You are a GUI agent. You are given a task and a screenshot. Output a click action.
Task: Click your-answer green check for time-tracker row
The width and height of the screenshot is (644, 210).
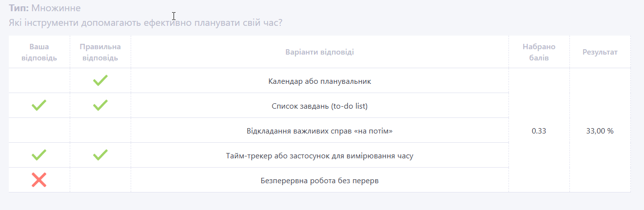39,155
